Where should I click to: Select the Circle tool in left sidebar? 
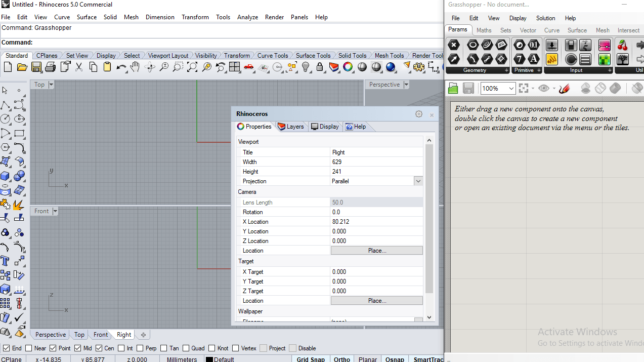[x=5, y=119]
